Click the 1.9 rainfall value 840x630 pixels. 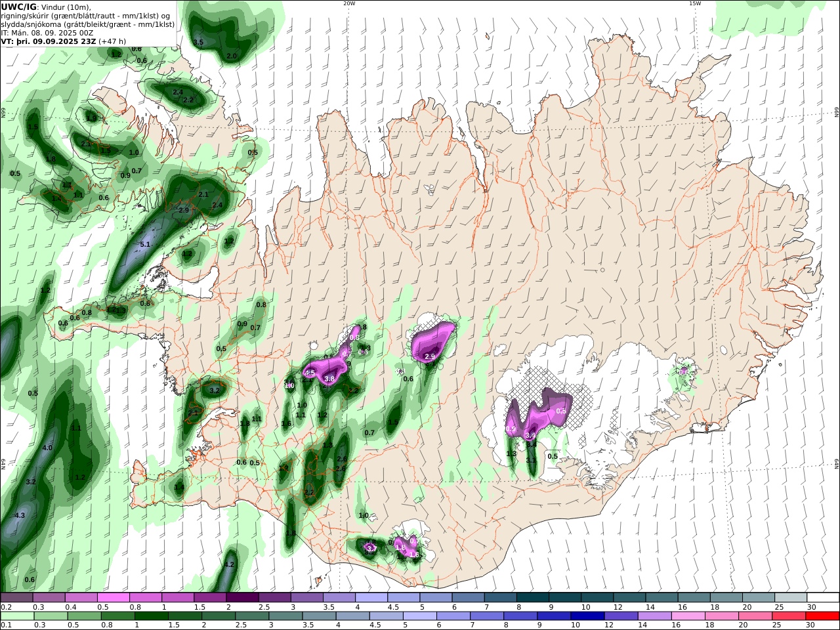pyautogui.click(x=91, y=118)
